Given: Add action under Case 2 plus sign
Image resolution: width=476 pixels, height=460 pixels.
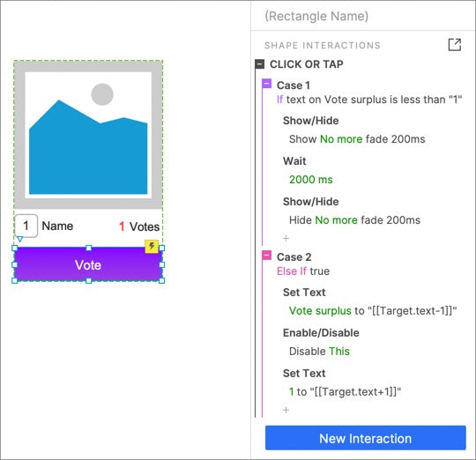Looking at the screenshot, I should click(x=286, y=411).
